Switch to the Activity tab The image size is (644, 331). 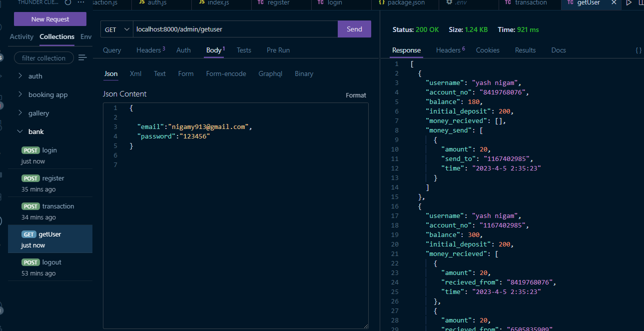click(x=21, y=36)
